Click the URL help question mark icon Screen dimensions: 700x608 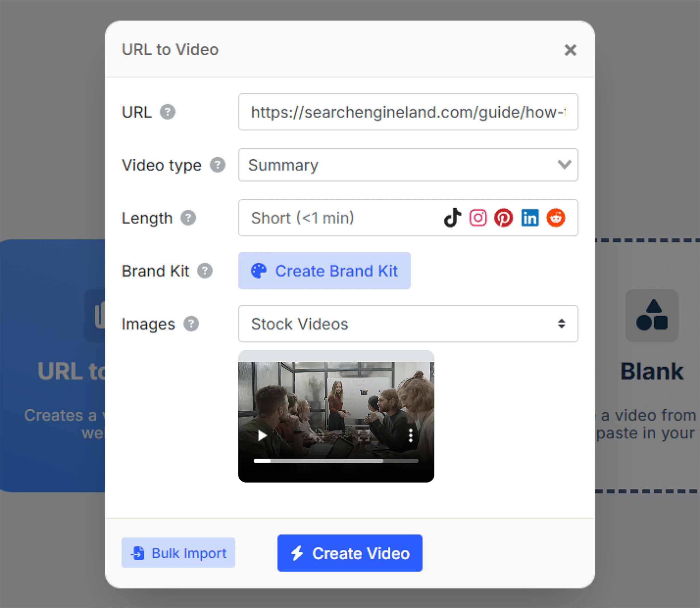167,112
